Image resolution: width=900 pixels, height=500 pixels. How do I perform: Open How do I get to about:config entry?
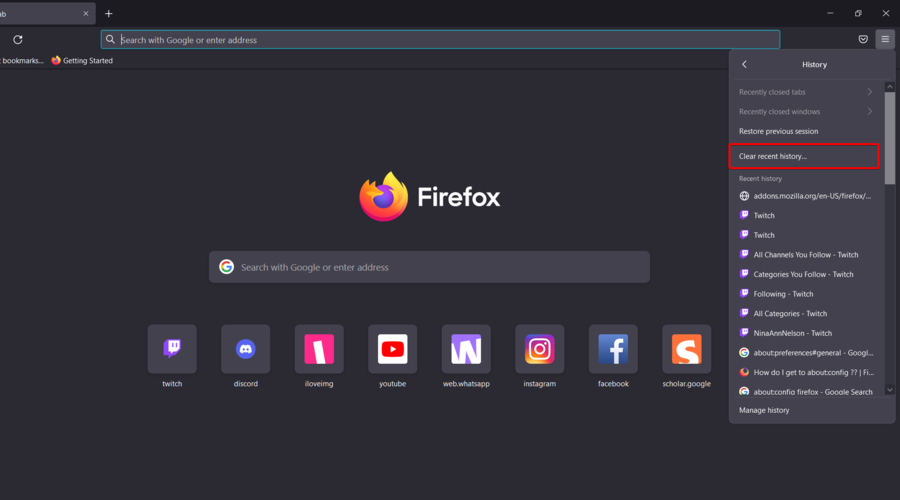tap(805, 372)
